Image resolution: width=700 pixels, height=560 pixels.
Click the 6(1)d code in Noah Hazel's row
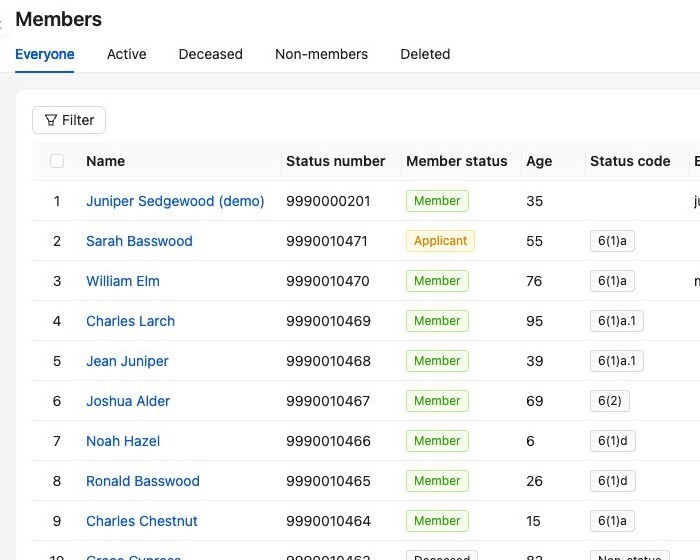click(x=613, y=441)
